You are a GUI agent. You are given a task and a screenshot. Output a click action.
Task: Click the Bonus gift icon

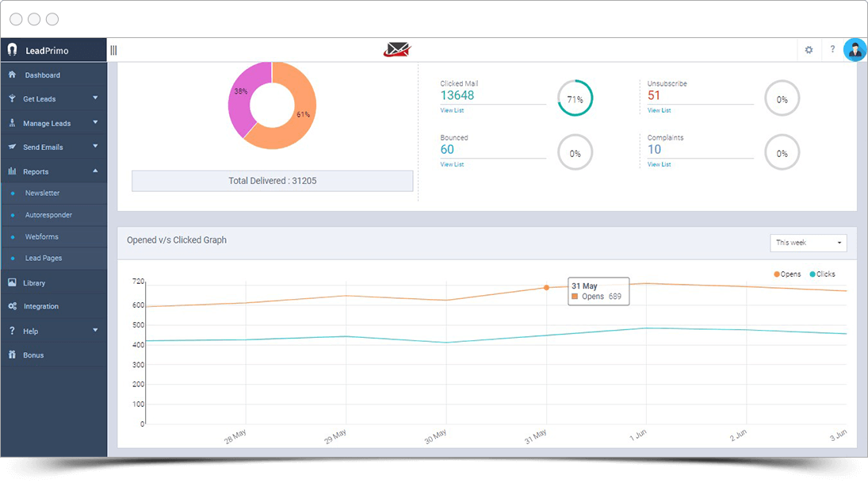12,355
